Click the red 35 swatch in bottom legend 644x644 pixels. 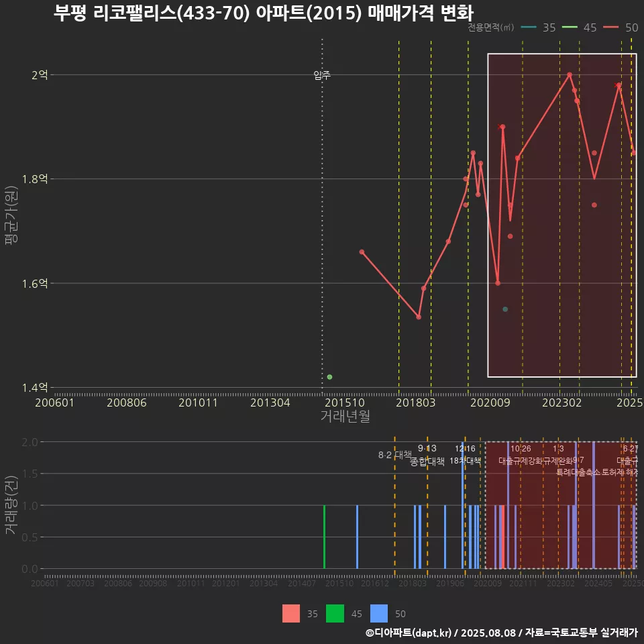point(290,614)
